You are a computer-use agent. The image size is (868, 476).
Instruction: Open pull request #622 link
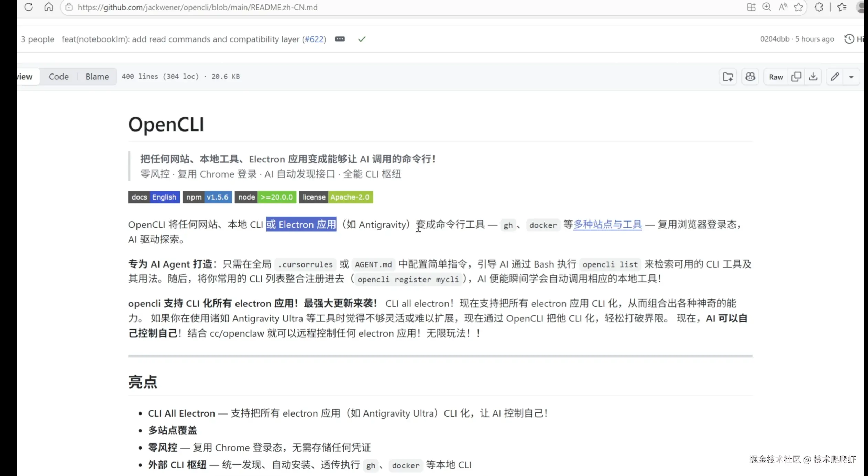point(315,39)
